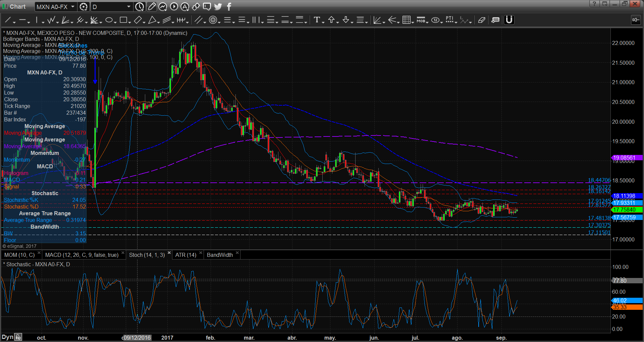Select the zigzag polyline tool

tap(51, 20)
